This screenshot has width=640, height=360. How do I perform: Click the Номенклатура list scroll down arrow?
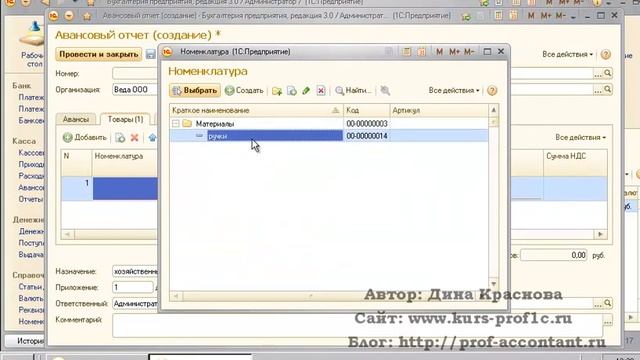[x=493, y=283]
